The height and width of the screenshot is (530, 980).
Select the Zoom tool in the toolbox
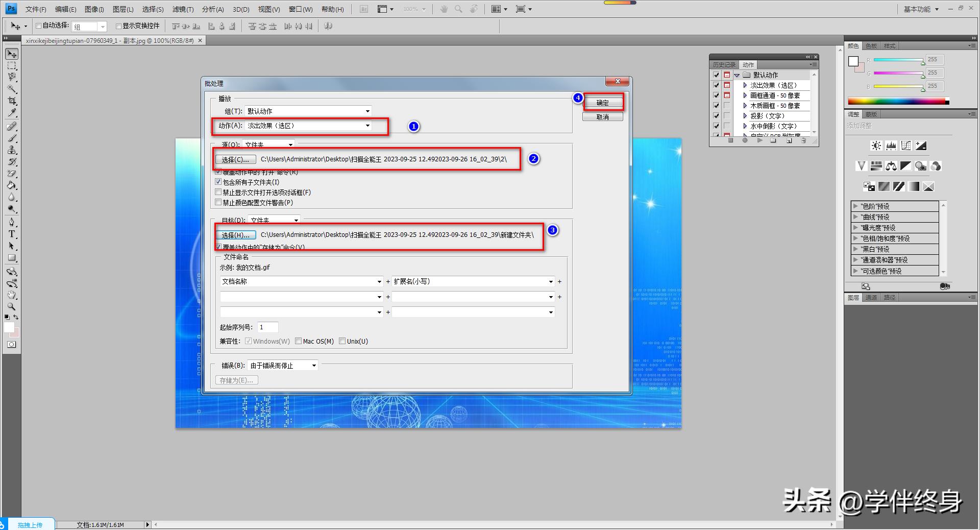12,307
